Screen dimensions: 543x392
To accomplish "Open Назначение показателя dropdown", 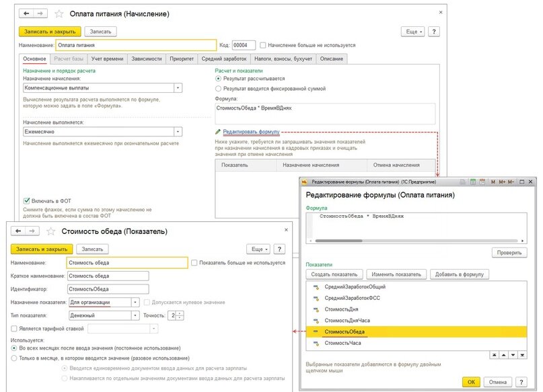I will [x=135, y=302].
